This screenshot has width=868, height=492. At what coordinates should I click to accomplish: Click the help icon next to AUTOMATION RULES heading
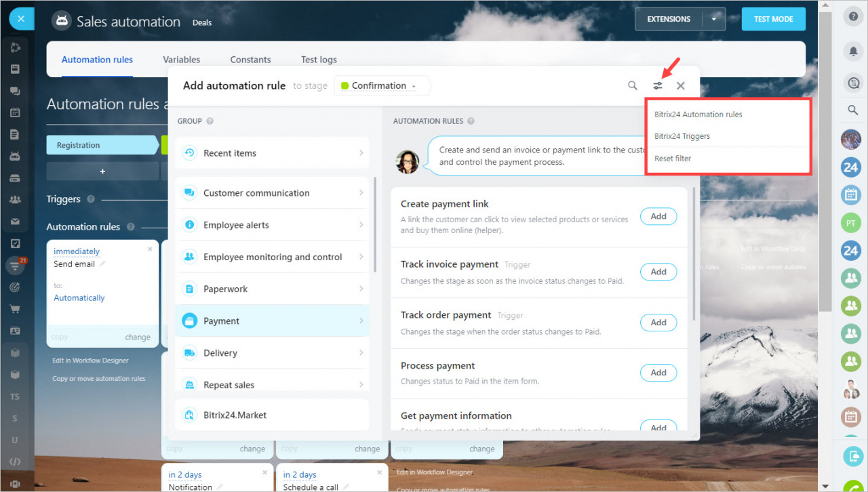point(471,121)
